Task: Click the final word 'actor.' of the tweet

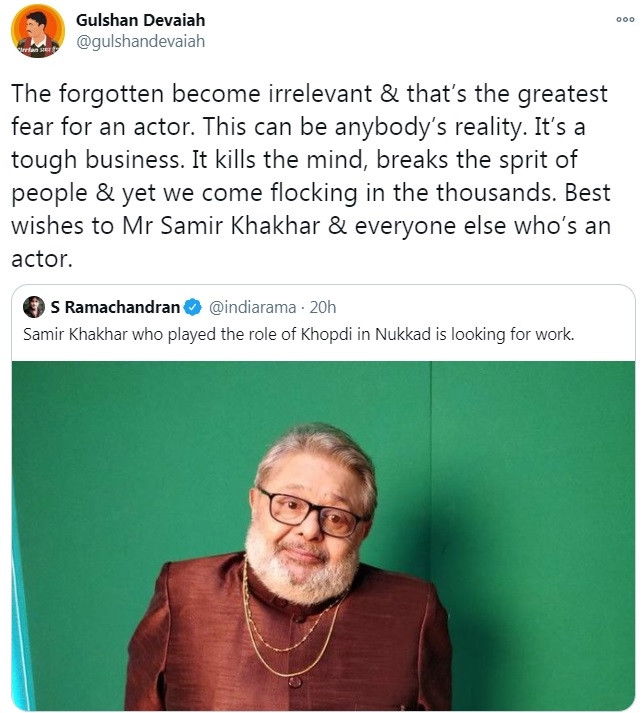Action: point(42,259)
